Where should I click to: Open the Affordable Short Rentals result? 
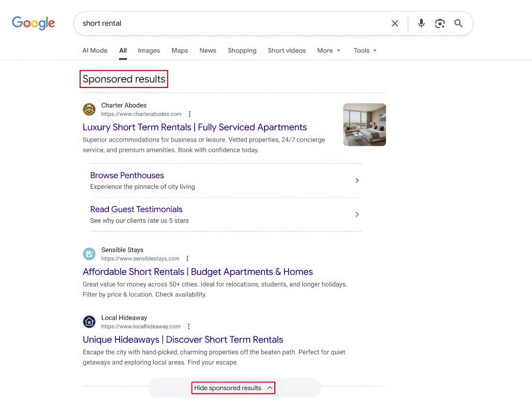tap(198, 272)
